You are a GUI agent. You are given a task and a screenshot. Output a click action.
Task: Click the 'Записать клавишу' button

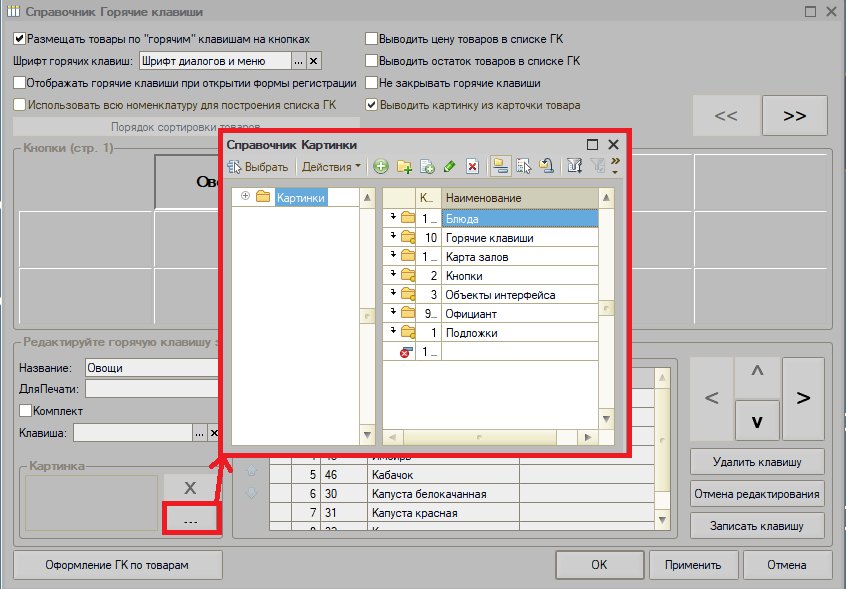click(x=756, y=526)
